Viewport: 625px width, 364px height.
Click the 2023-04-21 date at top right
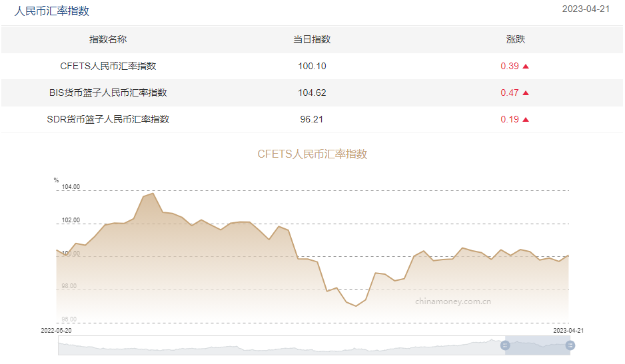(586, 9)
